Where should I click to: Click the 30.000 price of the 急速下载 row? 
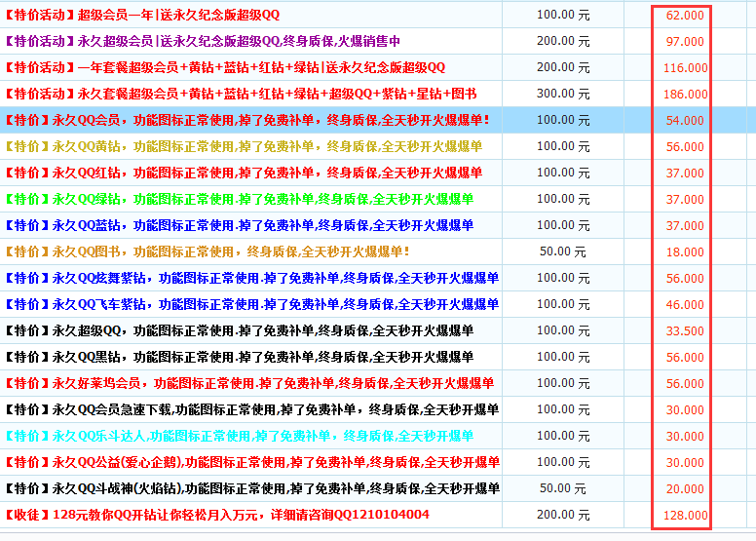(685, 409)
